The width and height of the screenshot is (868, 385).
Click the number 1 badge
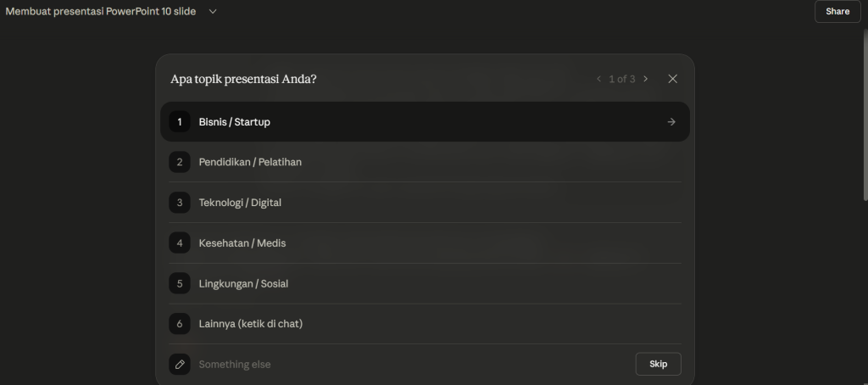180,122
